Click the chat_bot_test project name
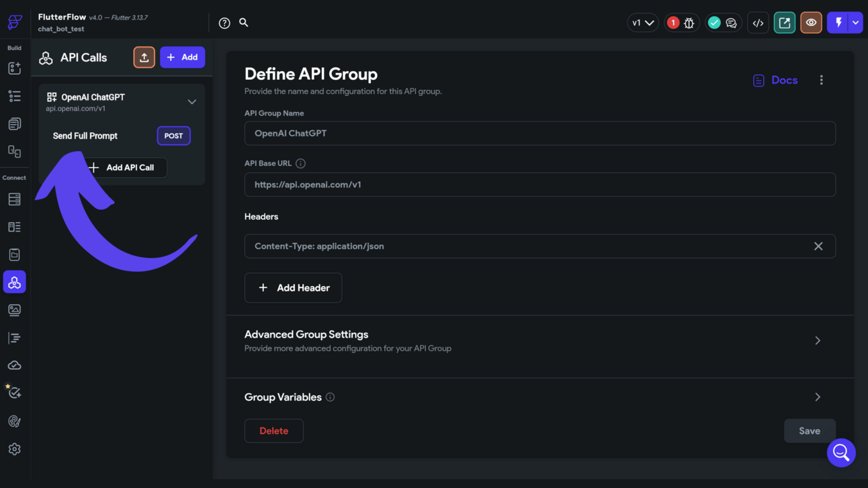The image size is (868, 488). point(61,29)
